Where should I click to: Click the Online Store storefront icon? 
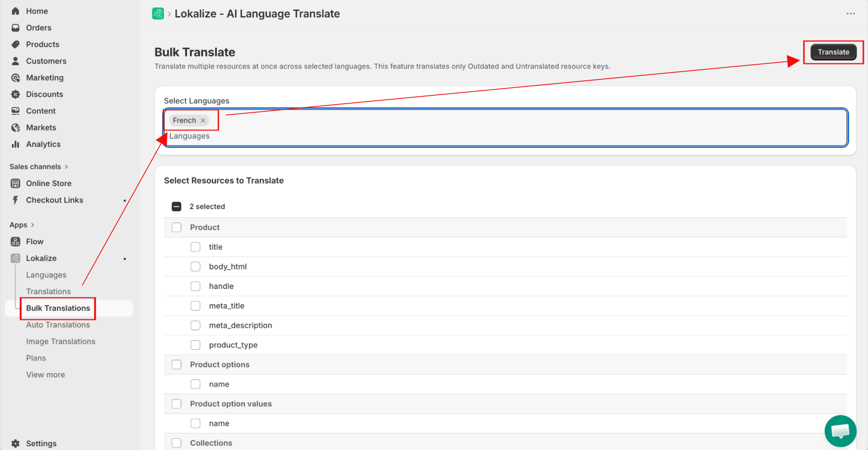coord(15,184)
